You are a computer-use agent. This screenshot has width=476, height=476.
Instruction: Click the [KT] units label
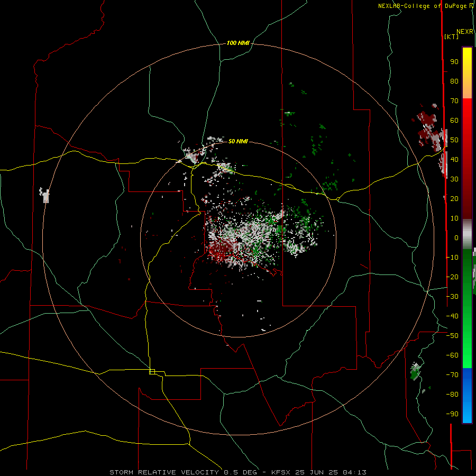(x=452, y=36)
